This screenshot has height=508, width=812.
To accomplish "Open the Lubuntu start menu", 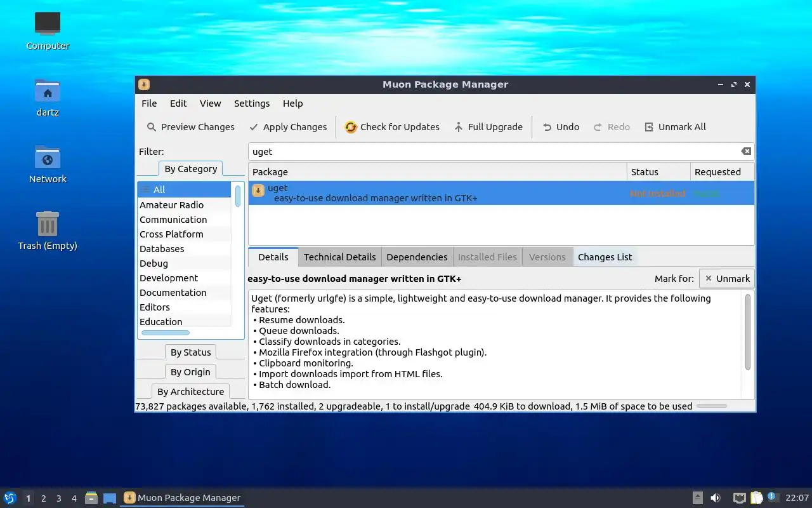I will click(x=10, y=498).
